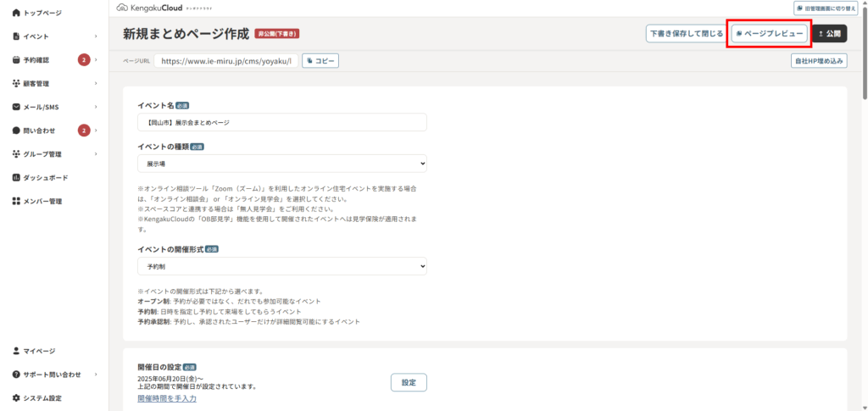Screen dimensions: 868x411
Task: Click the ページプレビュー button
Action: (769, 34)
